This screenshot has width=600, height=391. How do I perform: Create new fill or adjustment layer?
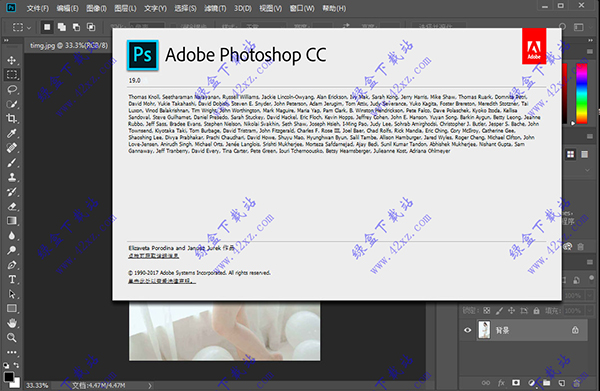[x=531, y=383]
